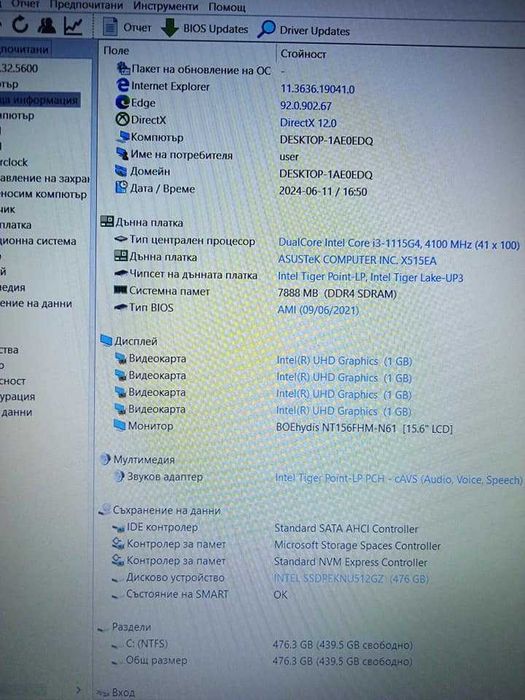Click the Стойност column header
This screenshot has width=525, height=700.
[303, 54]
